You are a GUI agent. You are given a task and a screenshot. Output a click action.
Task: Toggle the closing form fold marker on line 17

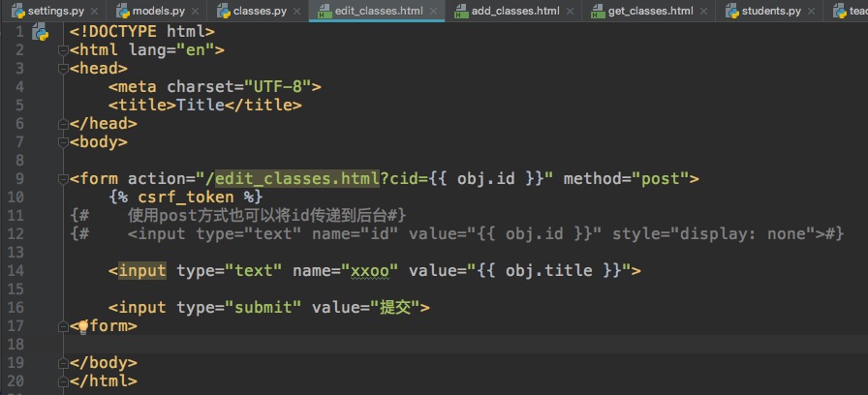coord(63,326)
